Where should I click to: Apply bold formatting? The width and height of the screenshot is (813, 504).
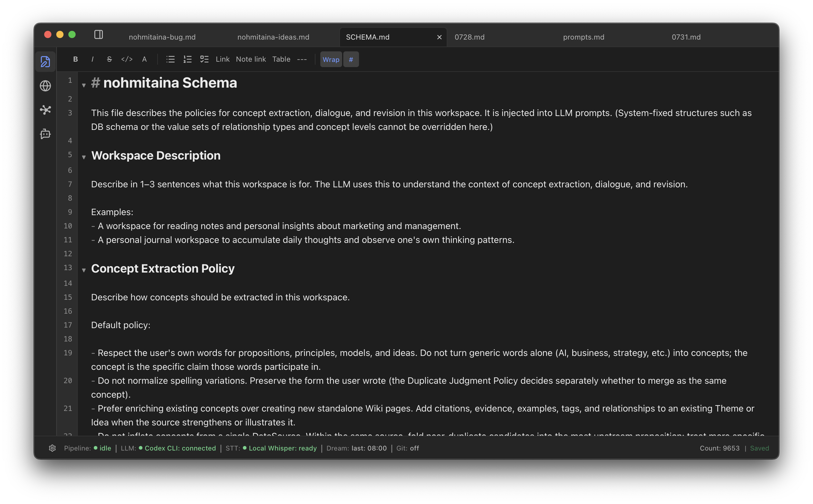coord(75,59)
